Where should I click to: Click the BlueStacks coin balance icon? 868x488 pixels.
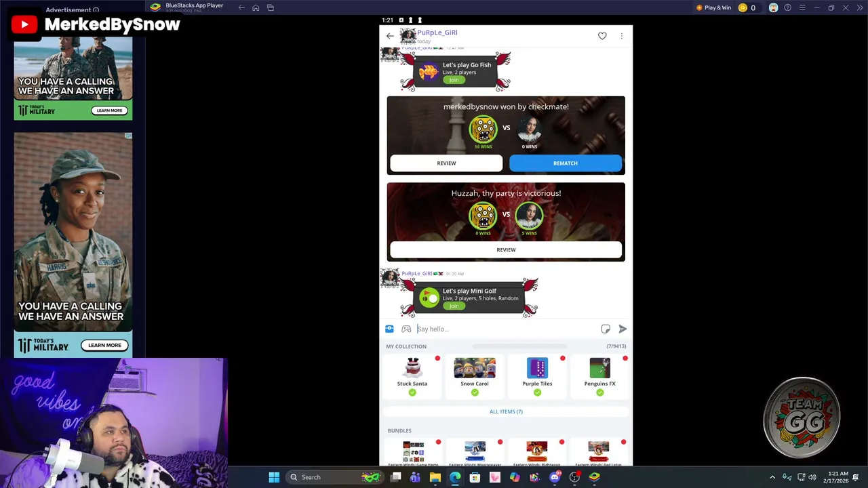(743, 7)
